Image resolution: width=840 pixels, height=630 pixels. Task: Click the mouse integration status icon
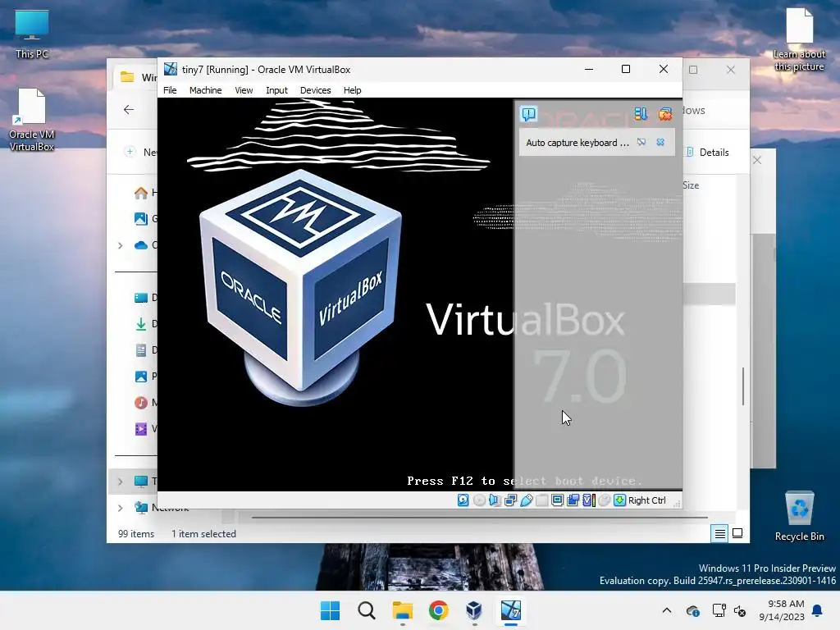[x=604, y=500]
